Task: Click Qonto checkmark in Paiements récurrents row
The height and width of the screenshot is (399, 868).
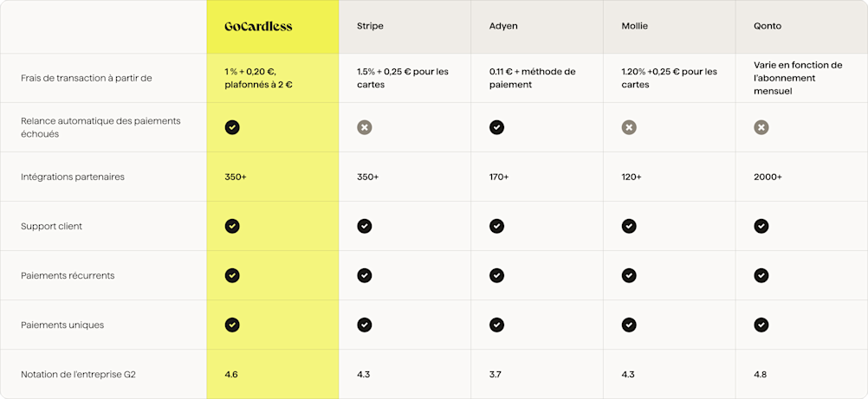Action: tap(761, 275)
